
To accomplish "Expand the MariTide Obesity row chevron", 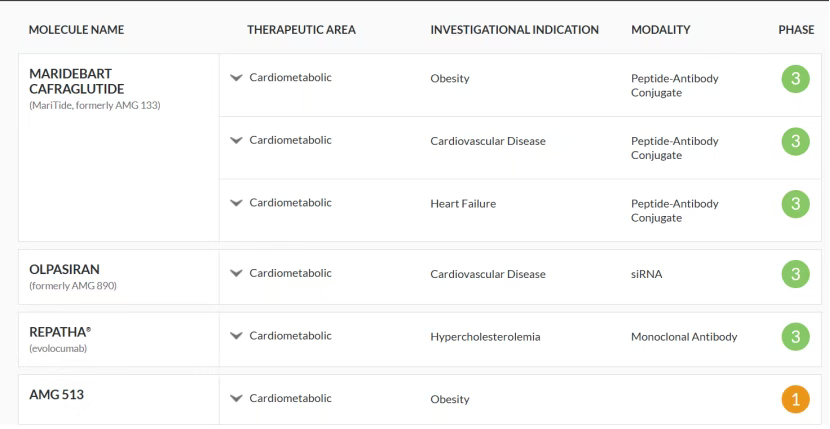I will click(x=237, y=78).
